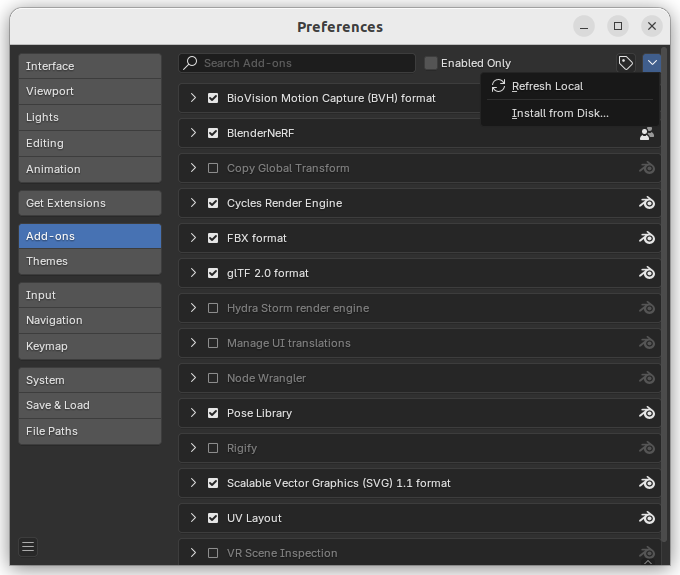Toggle the Enabled Only checkbox
680x575 pixels.
[x=430, y=63]
